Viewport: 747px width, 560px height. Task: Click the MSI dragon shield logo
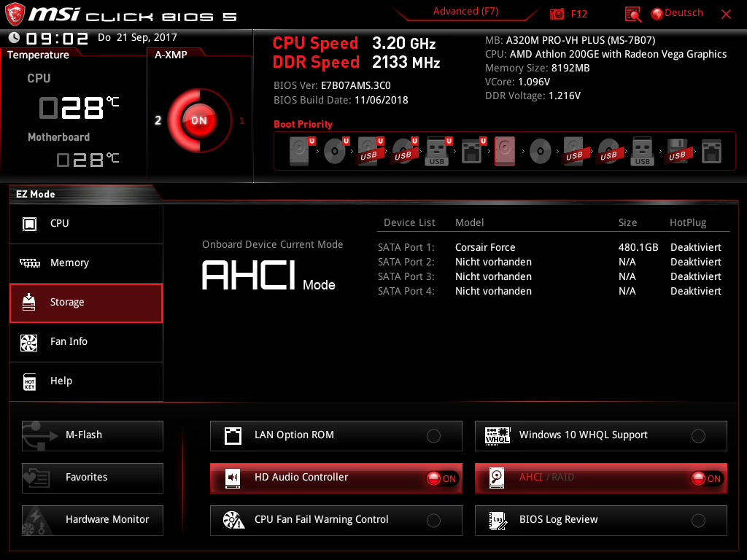(x=15, y=15)
